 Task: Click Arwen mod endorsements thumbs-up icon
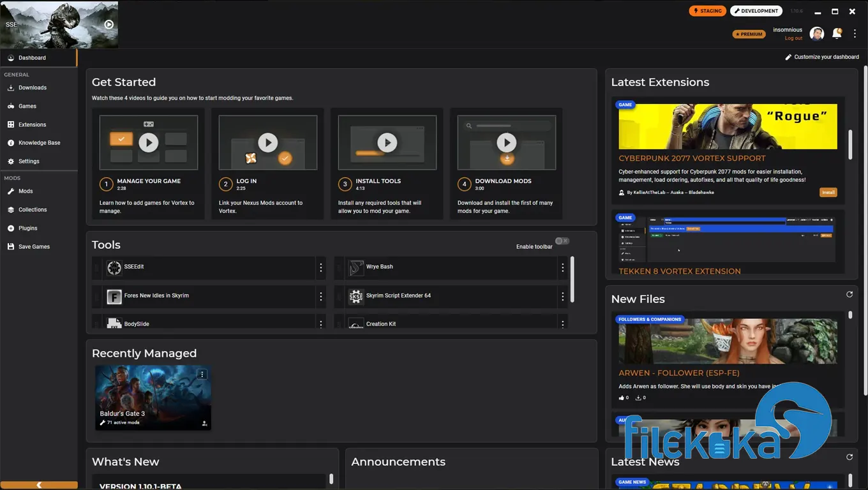(622, 397)
